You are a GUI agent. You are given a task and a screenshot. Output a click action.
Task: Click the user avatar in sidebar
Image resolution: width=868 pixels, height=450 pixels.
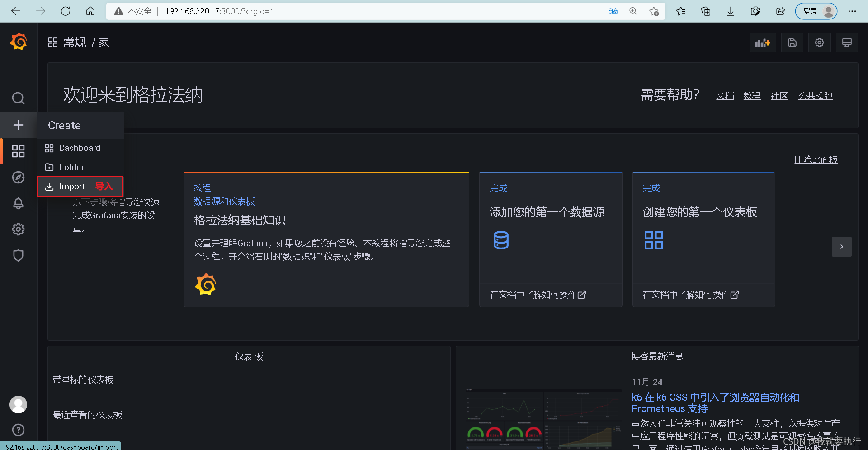pyautogui.click(x=18, y=404)
